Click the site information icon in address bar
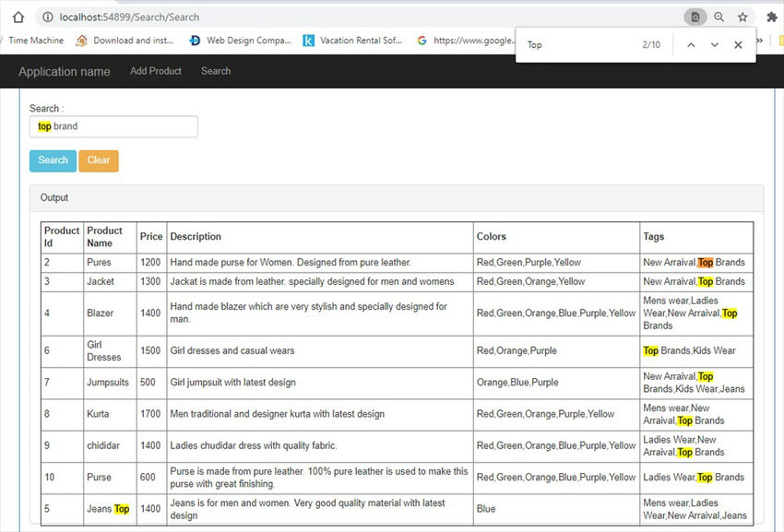 [47, 17]
